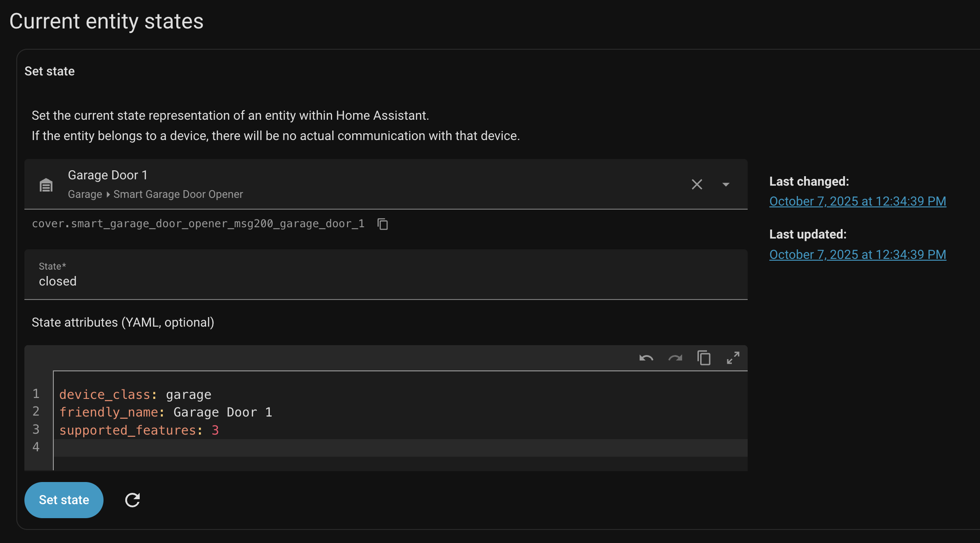Click the Garage Door 1 entity name field
This screenshot has width=980, height=543.
[x=108, y=175]
